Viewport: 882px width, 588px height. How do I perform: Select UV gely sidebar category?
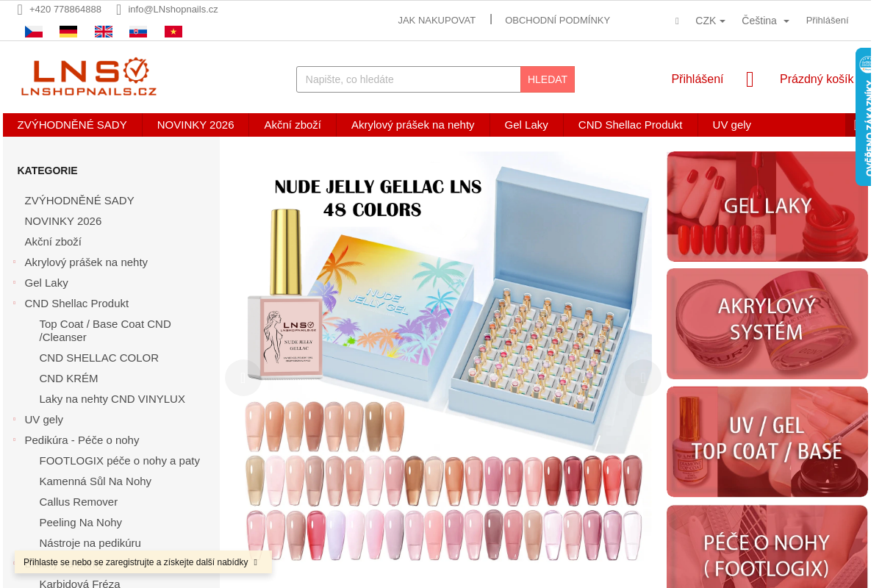point(44,420)
